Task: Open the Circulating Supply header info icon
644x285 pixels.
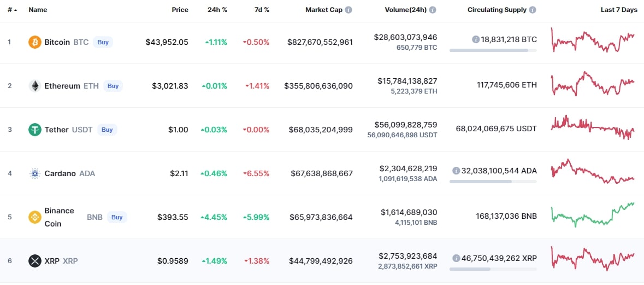Action: point(533,10)
